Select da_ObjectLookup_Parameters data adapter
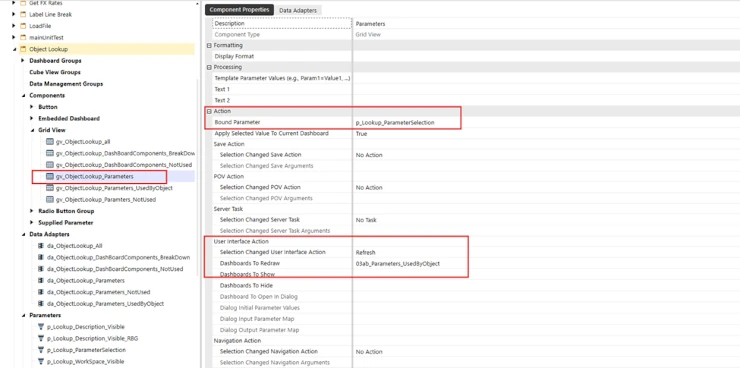 [86, 281]
